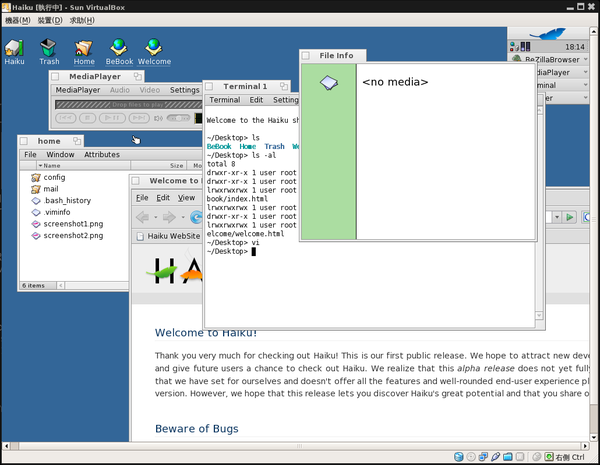
Task: Open the Settings menu in MediaPlayer
Action: coord(185,90)
